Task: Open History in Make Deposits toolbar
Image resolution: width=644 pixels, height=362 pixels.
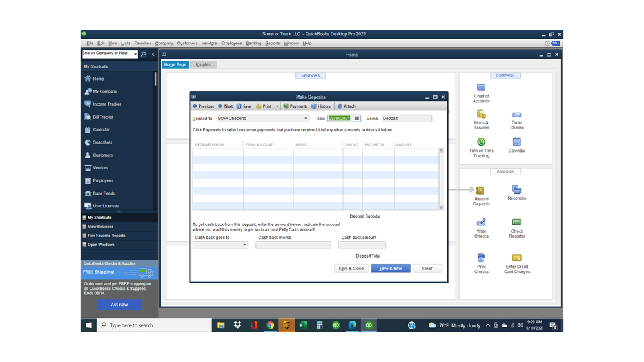Action: tap(321, 106)
